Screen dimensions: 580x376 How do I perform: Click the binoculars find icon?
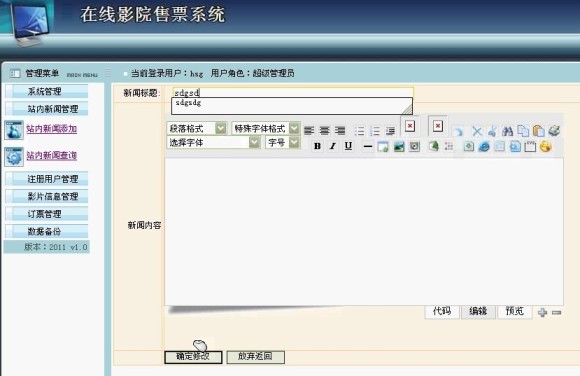508,131
